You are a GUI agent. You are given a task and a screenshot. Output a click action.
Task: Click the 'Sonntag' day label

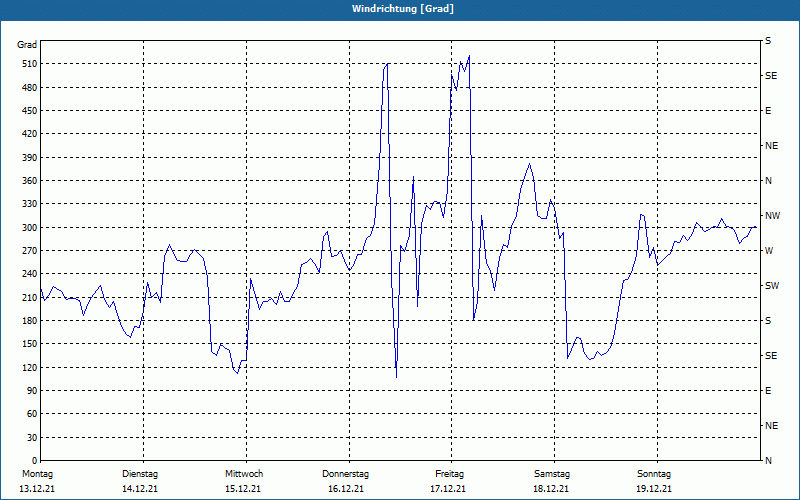coord(654,474)
